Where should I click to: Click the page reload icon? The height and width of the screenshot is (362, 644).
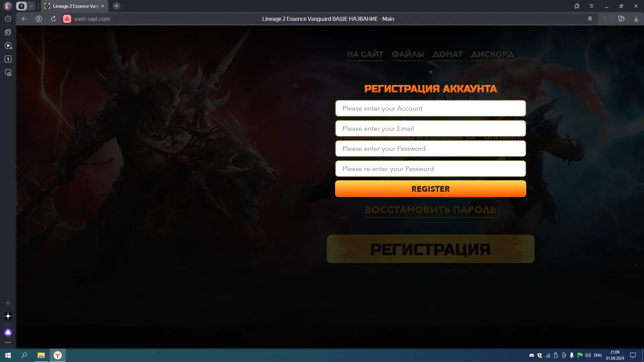click(x=53, y=18)
